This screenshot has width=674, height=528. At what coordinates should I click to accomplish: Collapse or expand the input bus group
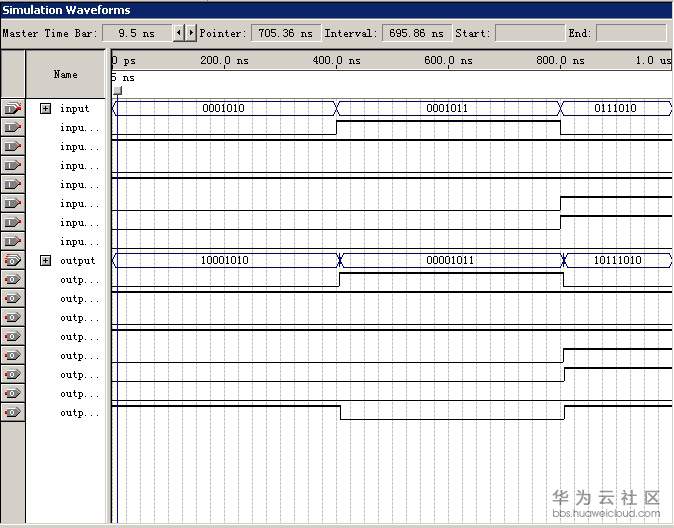[45, 108]
